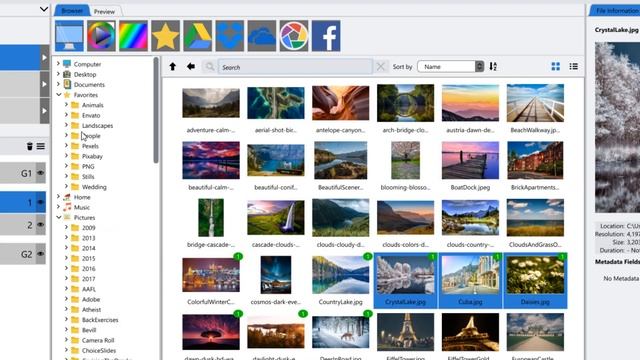640x360 pixels.
Task: Select the G2 group row
Action: pos(23,254)
